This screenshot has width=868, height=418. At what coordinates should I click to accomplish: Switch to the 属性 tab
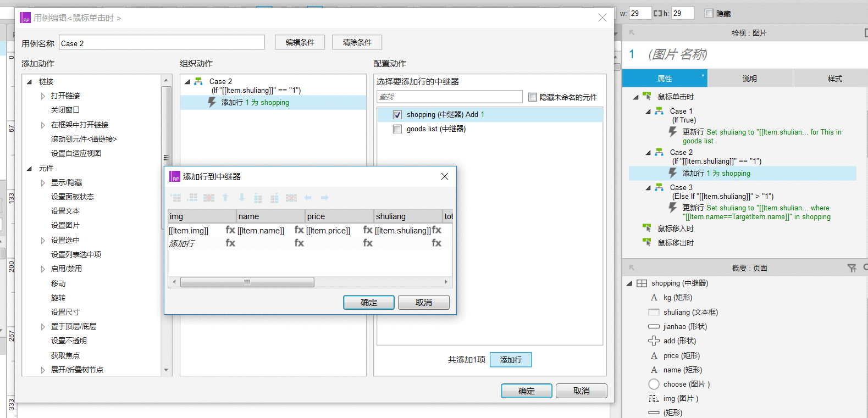[665, 79]
